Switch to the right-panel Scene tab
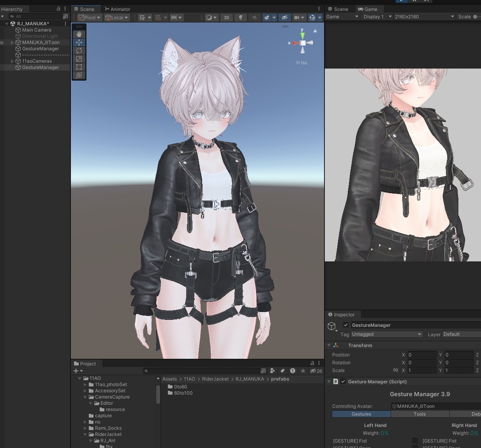 click(x=338, y=9)
